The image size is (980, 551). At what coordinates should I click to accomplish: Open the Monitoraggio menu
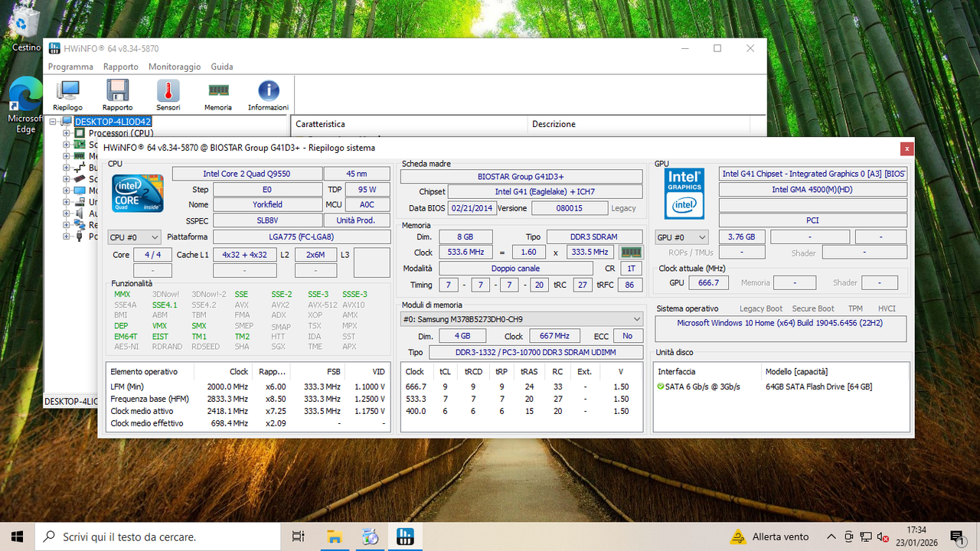pyautogui.click(x=177, y=67)
